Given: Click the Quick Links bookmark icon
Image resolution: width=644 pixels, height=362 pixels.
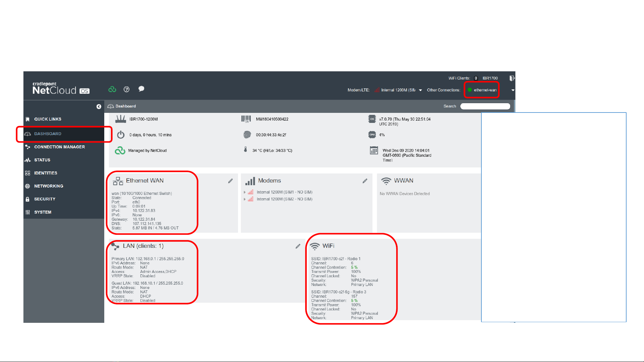Looking at the screenshot, I should (27, 119).
